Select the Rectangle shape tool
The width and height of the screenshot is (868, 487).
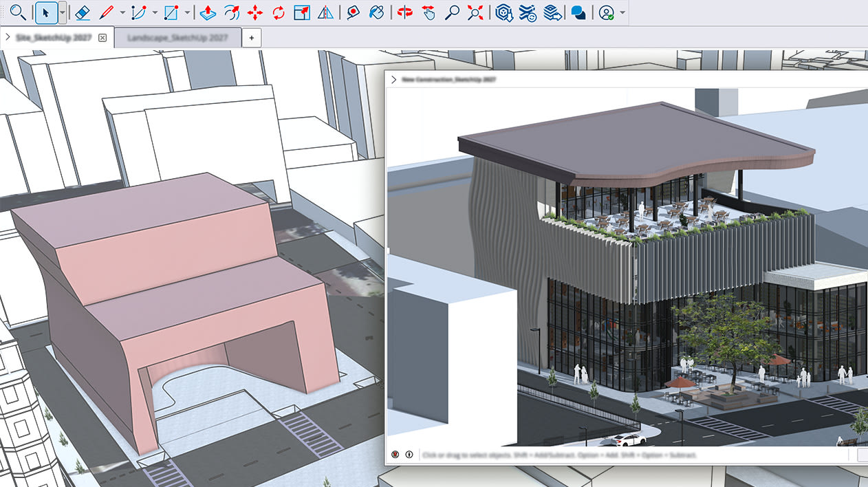(171, 12)
